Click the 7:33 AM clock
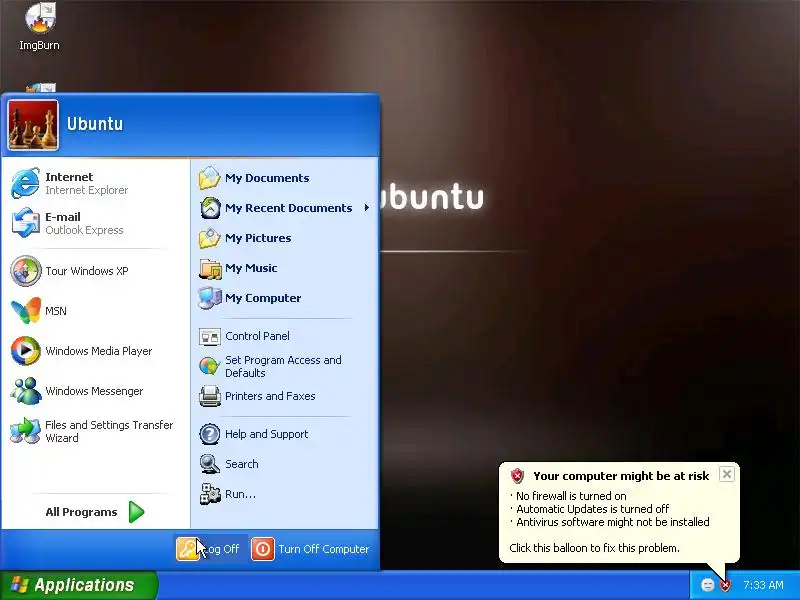 click(x=763, y=585)
